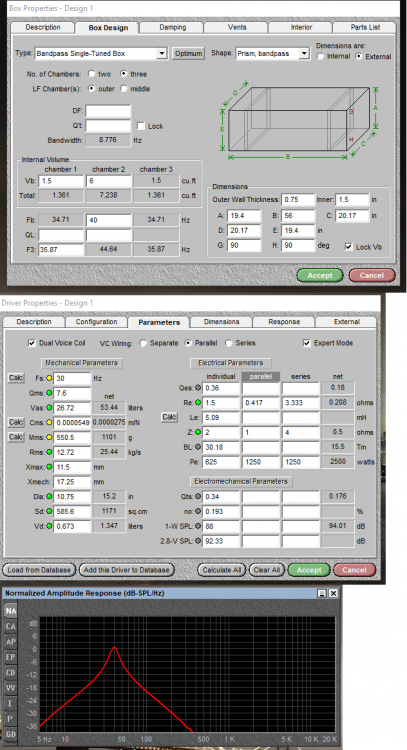The height and width of the screenshot is (750, 407).
Task: Click the individual Qes field
Action: coord(221,388)
